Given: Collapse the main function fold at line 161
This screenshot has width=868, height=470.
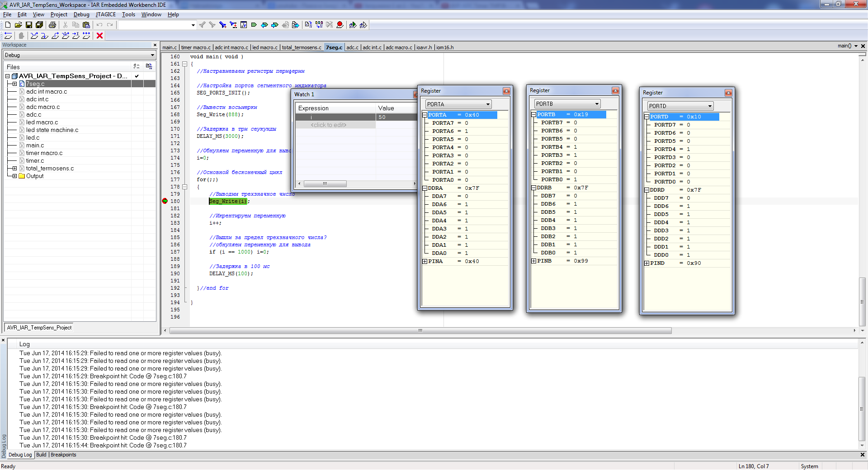Looking at the screenshot, I should click(184, 64).
